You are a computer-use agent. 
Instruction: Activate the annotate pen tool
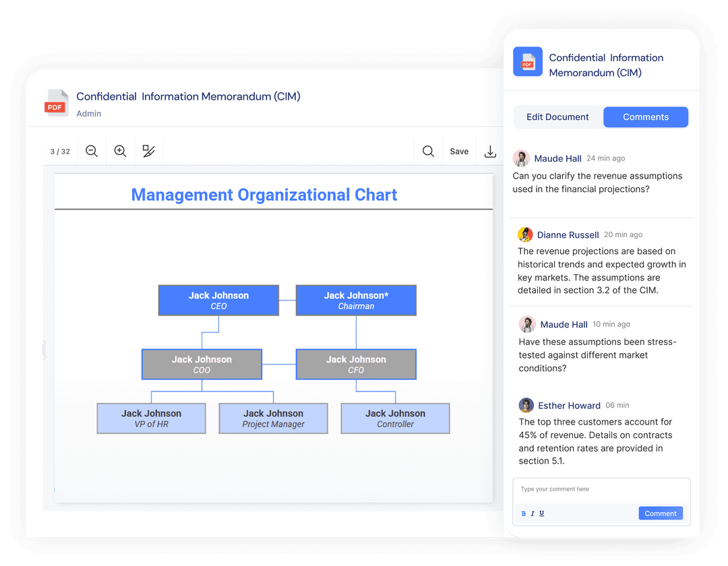(x=148, y=151)
